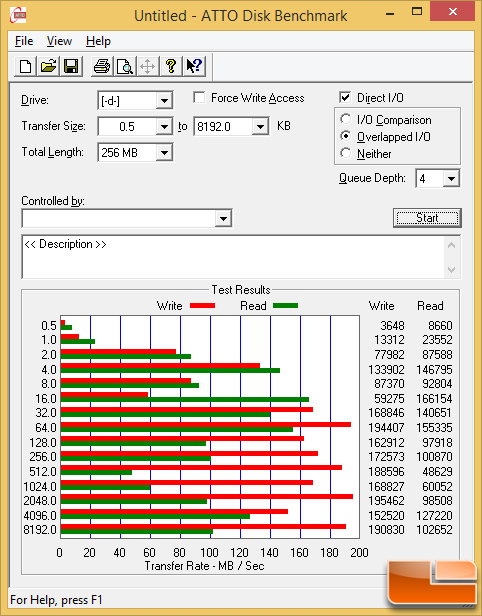Click the Start benchmark button
The width and height of the screenshot is (482, 616).
(427, 218)
